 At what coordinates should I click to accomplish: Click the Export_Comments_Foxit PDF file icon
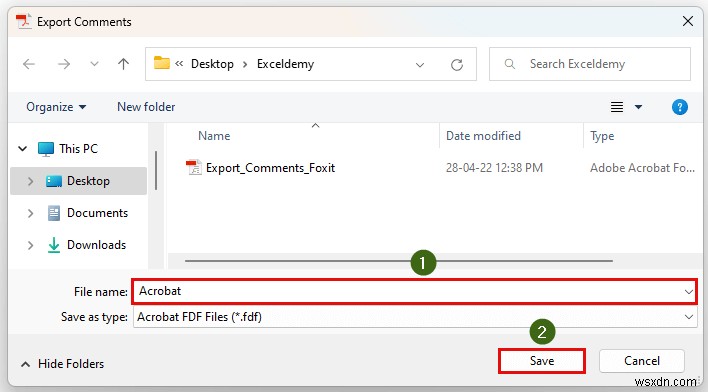pos(194,168)
